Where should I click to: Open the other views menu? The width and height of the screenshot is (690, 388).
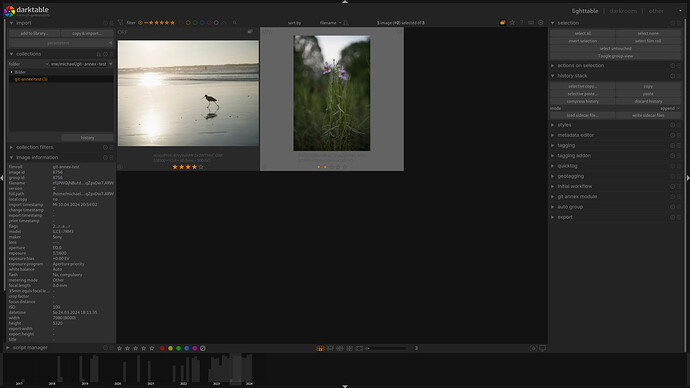click(656, 11)
